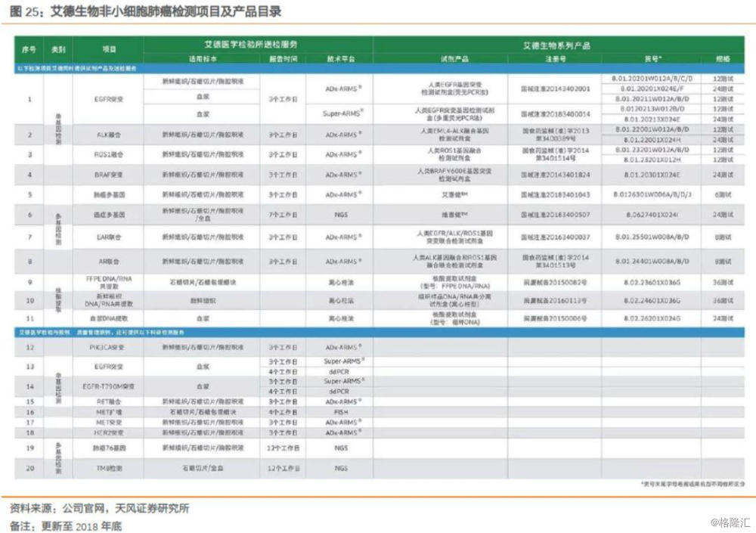Click the 'FISH' platform cell
This screenshot has width=756, height=533.
pos(341,412)
